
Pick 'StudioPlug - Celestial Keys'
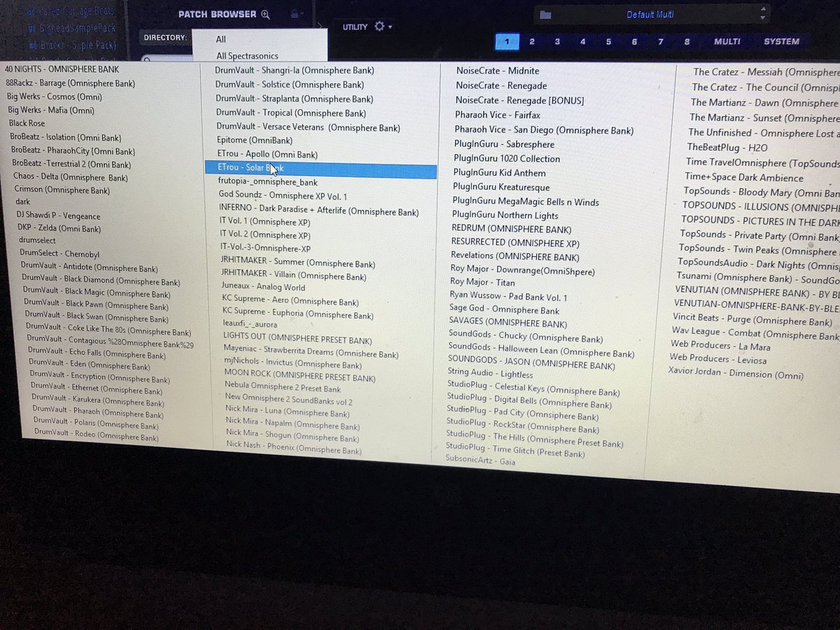coord(533,388)
